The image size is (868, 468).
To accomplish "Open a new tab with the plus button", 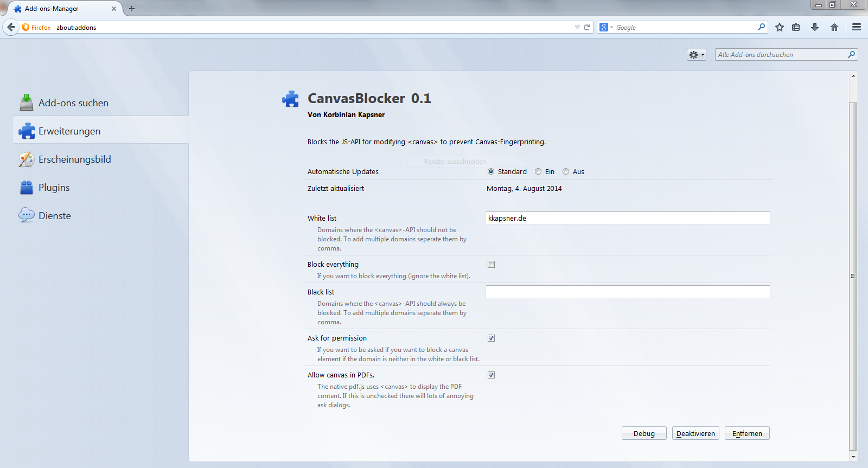I will pyautogui.click(x=132, y=9).
